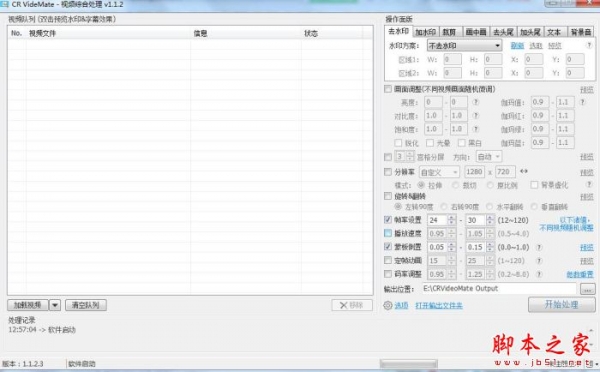Switch to the 背景音 tab

coord(580,32)
